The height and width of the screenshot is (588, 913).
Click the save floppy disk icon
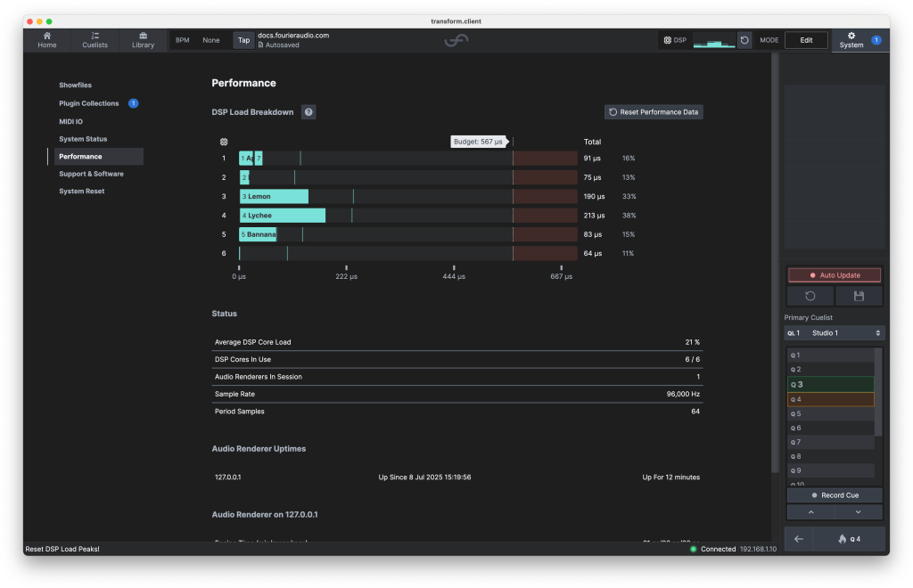point(859,296)
